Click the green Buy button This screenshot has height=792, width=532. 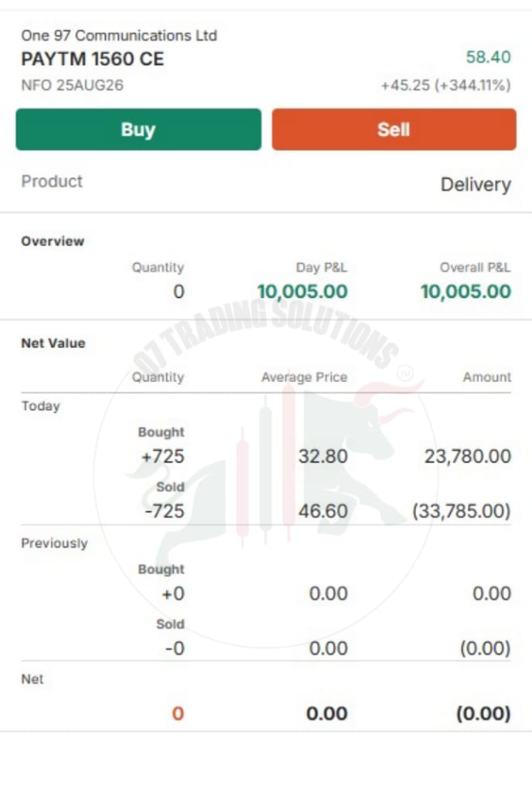(x=138, y=129)
